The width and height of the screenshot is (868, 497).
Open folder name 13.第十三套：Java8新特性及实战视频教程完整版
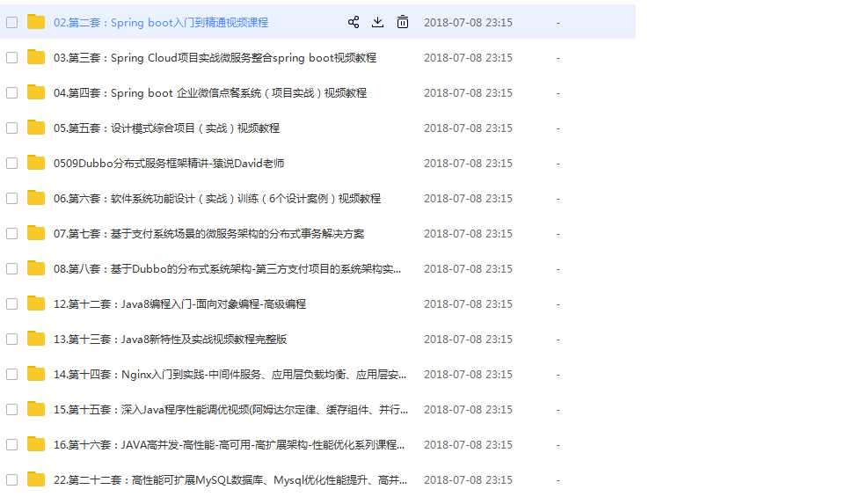(x=170, y=340)
